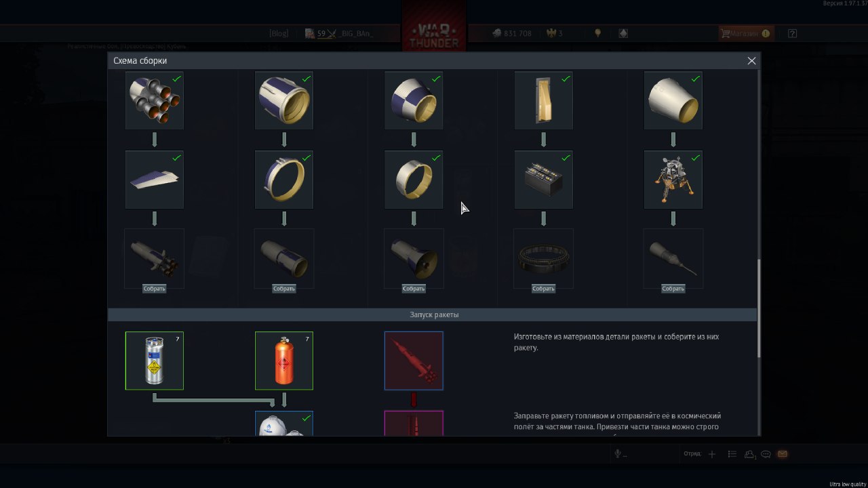The width and height of the screenshot is (868, 488).
Task: Click Собрать under the escape tower part
Action: tap(673, 289)
